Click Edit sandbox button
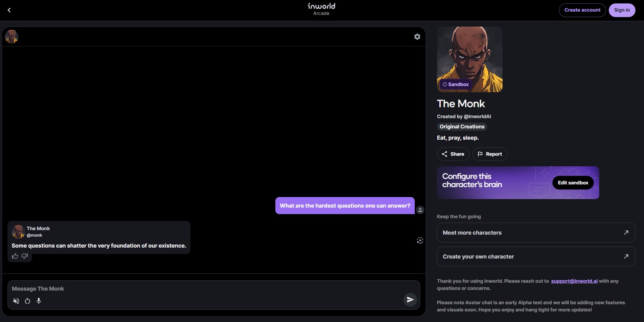The height and width of the screenshot is (322, 644). tap(573, 183)
